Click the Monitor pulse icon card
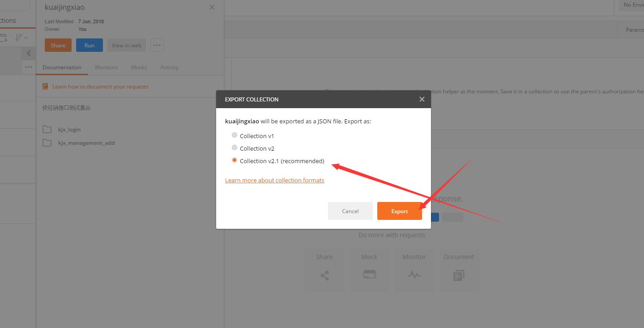The height and width of the screenshot is (328, 644). pyautogui.click(x=414, y=270)
